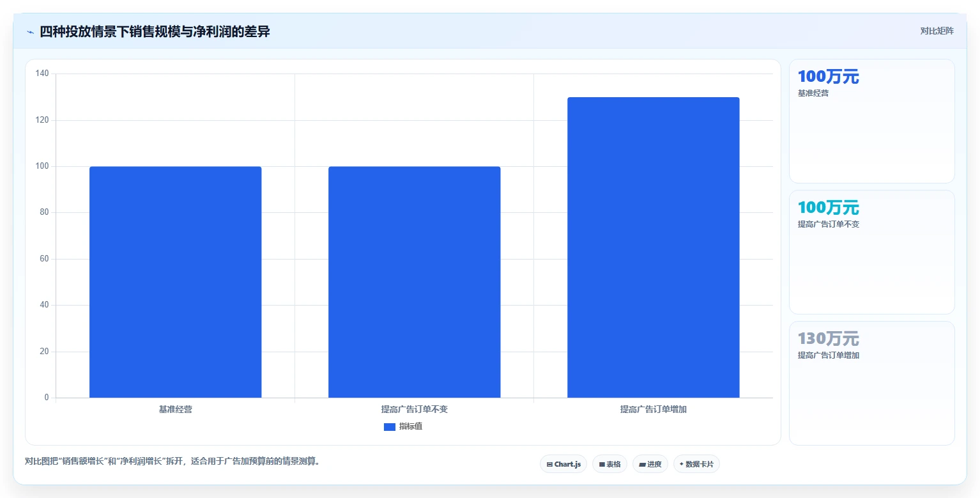The image size is (980, 498).
Task: Select the 进度 pill
Action: tap(650, 464)
